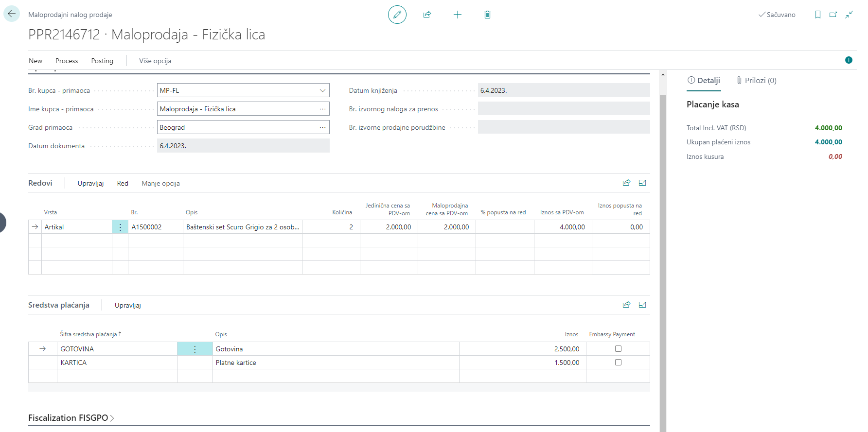Toggle Embassy Payment checkbox for GOTOVINA

tap(618, 349)
